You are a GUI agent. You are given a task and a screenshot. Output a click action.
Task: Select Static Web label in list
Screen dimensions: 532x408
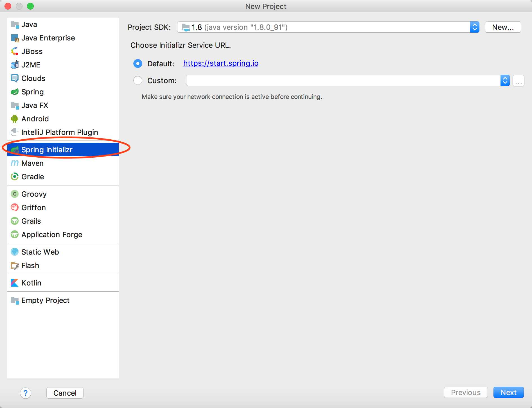40,252
